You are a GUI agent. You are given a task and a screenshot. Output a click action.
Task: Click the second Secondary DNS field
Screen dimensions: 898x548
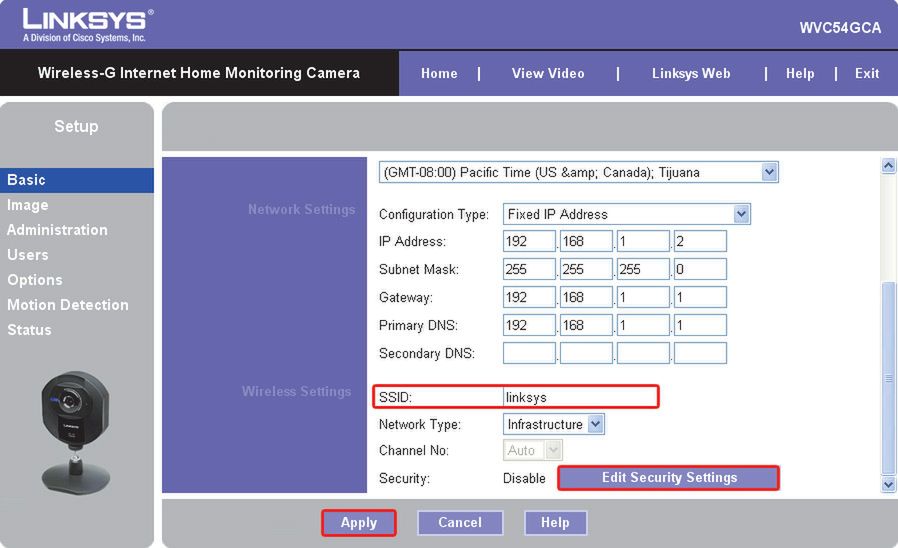pos(586,353)
